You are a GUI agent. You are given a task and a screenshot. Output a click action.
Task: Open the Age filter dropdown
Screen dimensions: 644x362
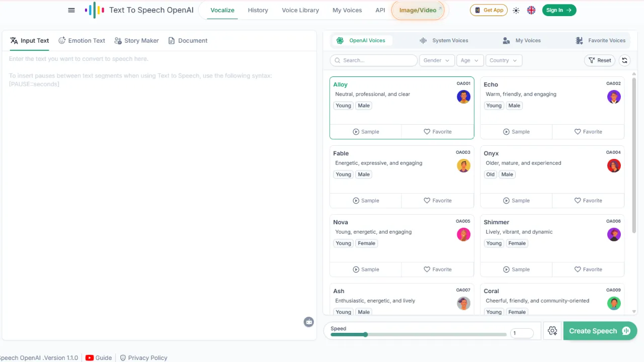[x=469, y=60]
